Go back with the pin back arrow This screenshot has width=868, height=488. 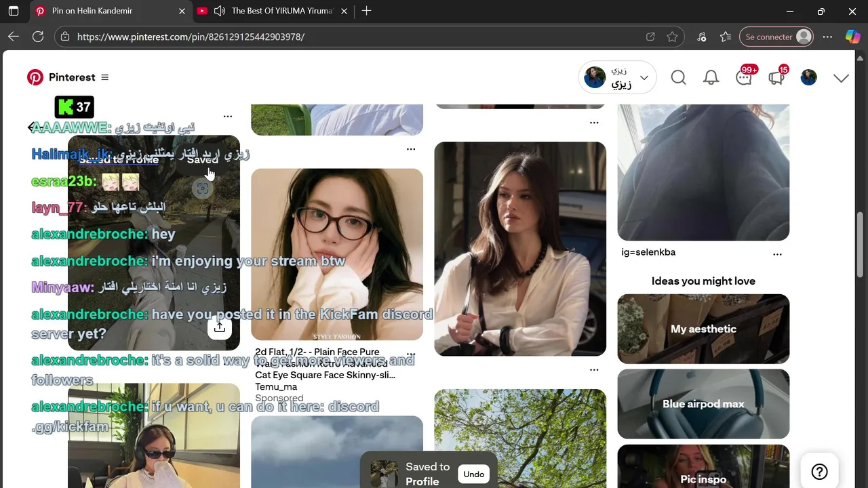(x=33, y=127)
